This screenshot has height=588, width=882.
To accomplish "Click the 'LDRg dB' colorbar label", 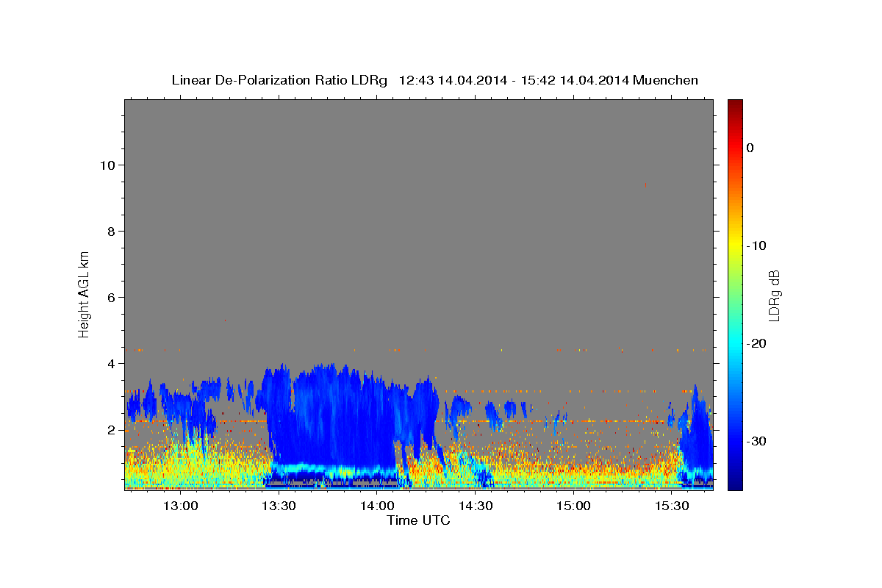I will 774,295.
